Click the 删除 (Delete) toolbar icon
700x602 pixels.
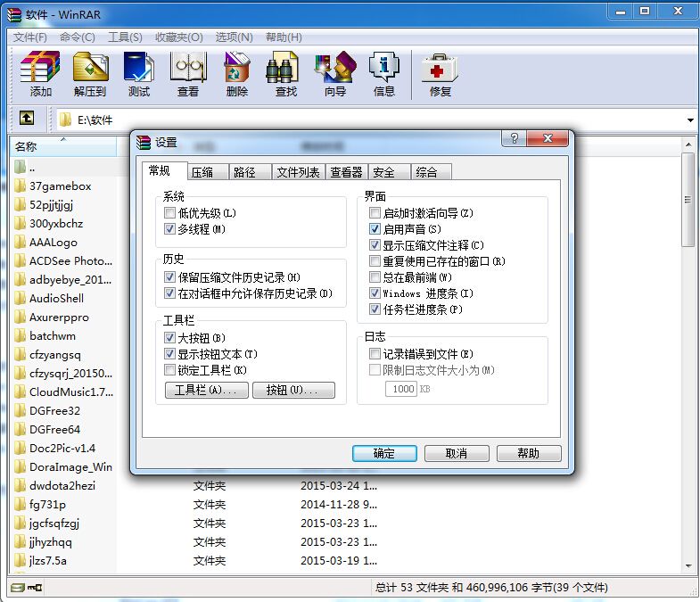pos(237,67)
